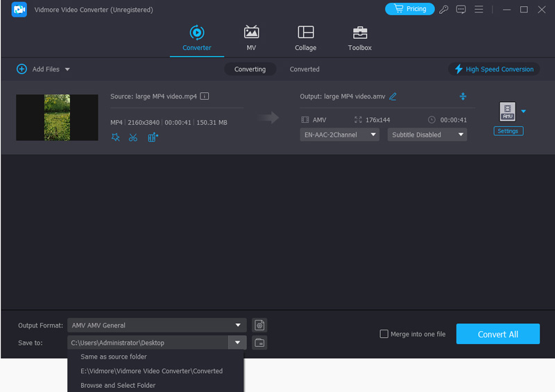The width and height of the screenshot is (555, 392).
Task: Choose Browse and Select Folder option
Action: (x=118, y=385)
